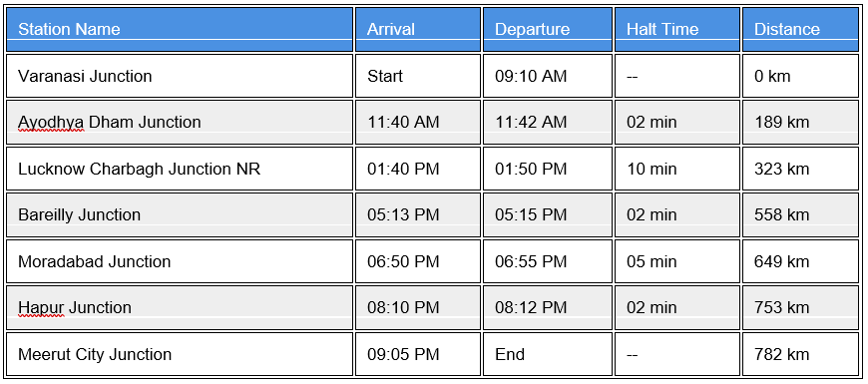
Task: Click the Departure column header
Action: (548, 29)
